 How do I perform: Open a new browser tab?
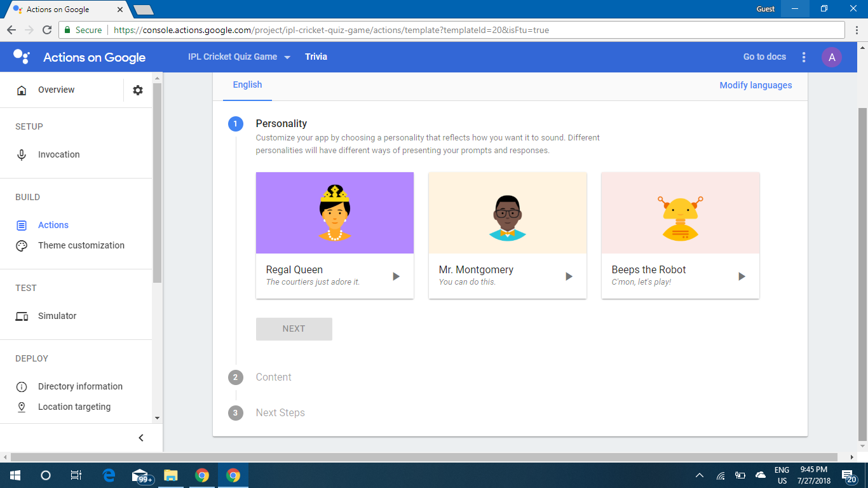click(144, 10)
